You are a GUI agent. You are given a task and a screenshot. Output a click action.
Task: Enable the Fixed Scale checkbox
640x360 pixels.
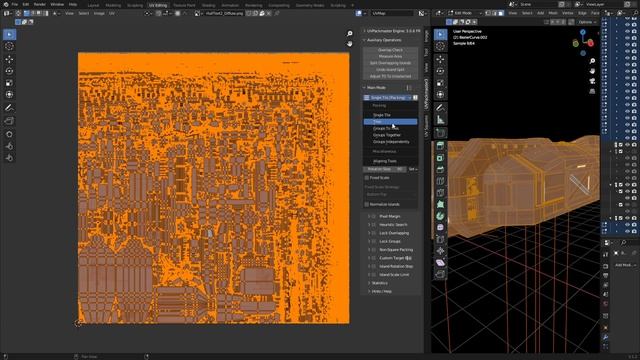coord(367,178)
